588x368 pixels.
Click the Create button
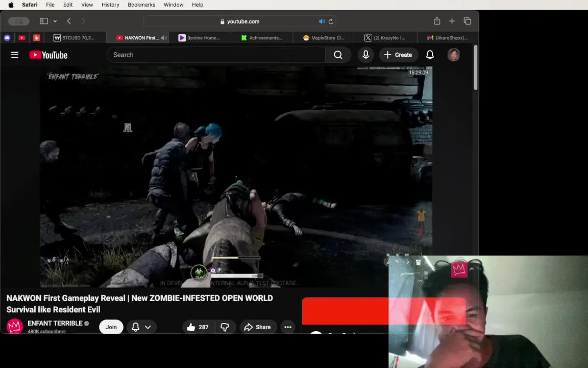(x=398, y=55)
